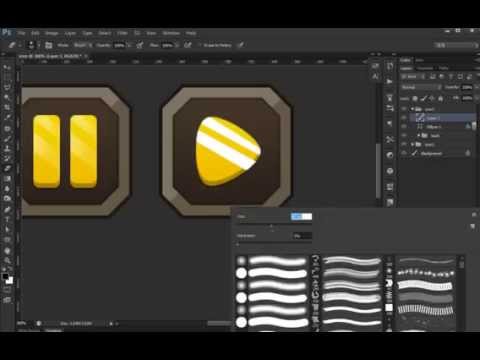Select the Zoom tool
This screenshot has height=360, width=480.
click(7, 261)
